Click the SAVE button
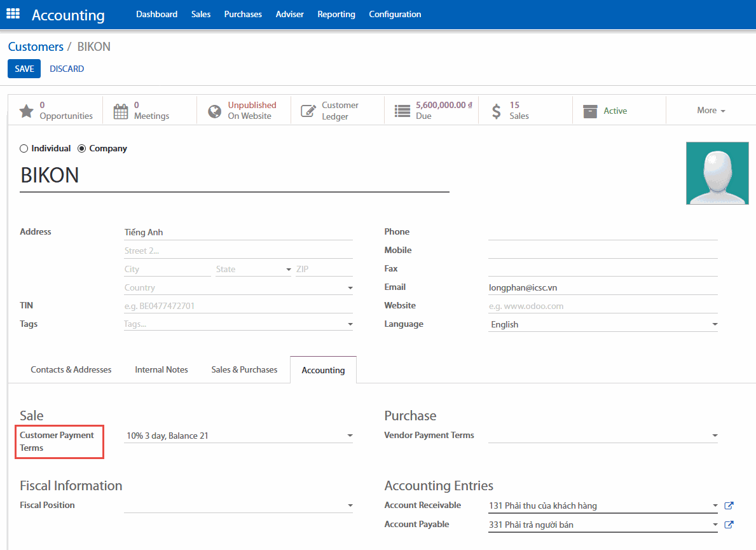This screenshot has height=550, width=756. pyautogui.click(x=24, y=69)
